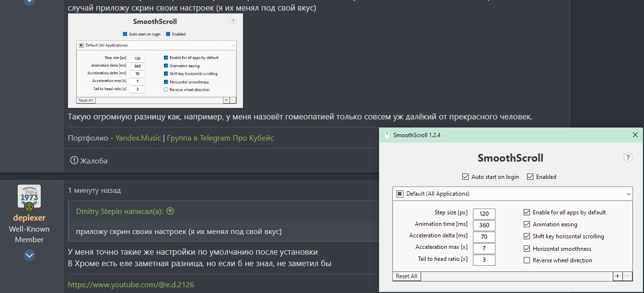Image resolution: width=644 pixels, height=293 pixels.
Task: Click the Step size [px] input field
Action: tap(484, 214)
